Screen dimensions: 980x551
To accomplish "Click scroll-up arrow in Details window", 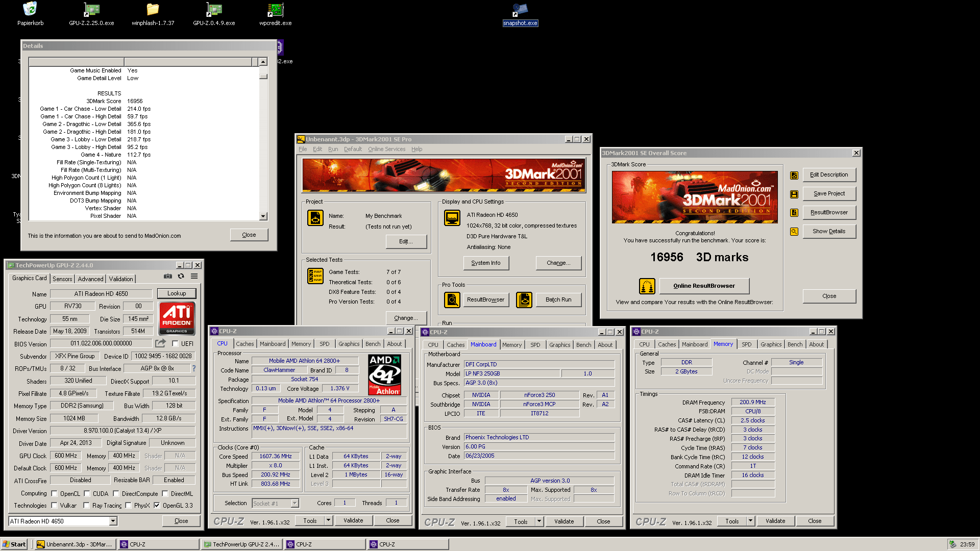I will coord(263,62).
